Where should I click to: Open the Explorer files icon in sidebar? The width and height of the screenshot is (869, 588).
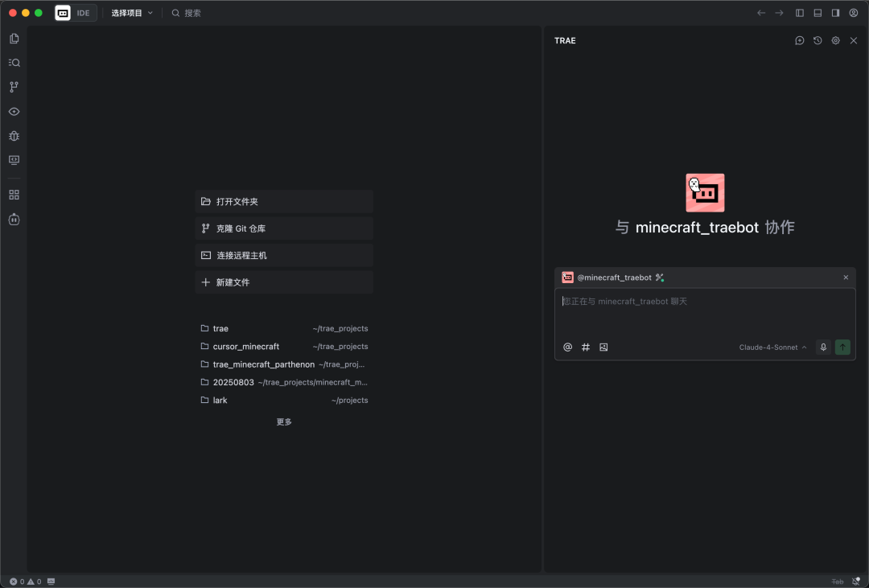14,39
